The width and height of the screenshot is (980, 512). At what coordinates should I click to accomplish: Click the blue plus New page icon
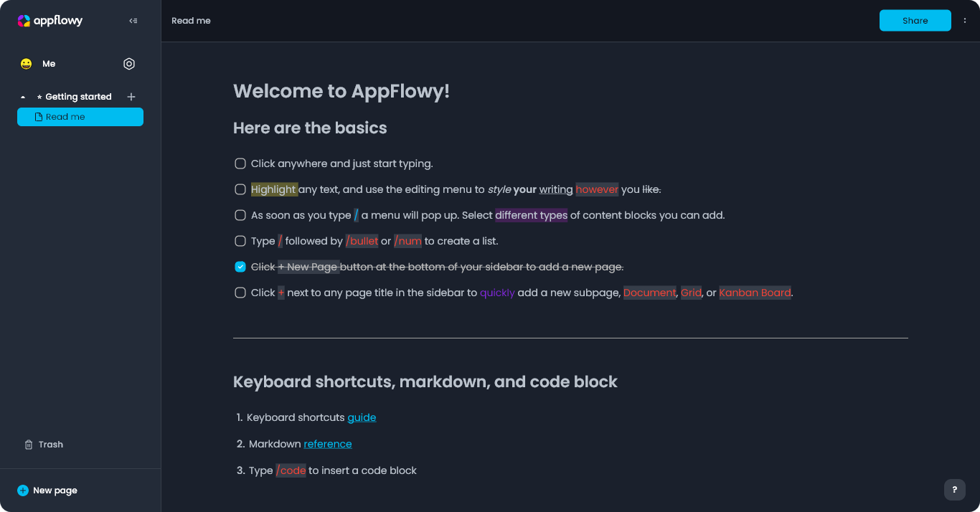click(23, 490)
